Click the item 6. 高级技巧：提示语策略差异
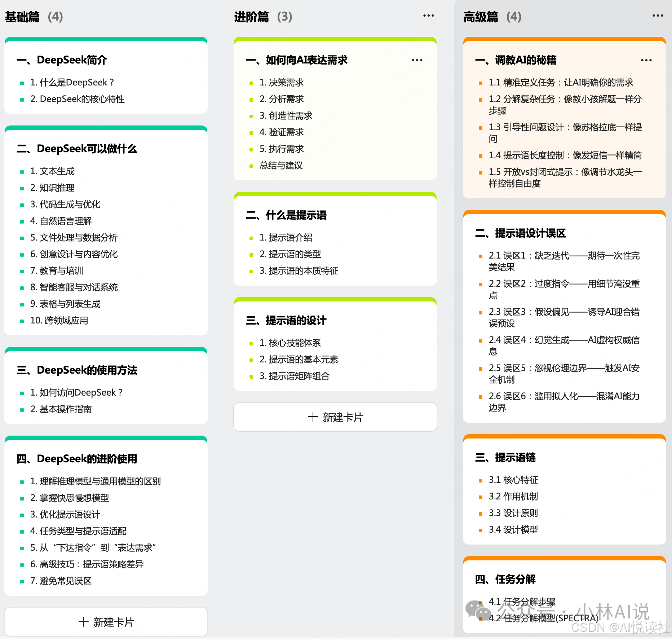Image resolution: width=672 pixels, height=639 pixels. [x=87, y=564]
